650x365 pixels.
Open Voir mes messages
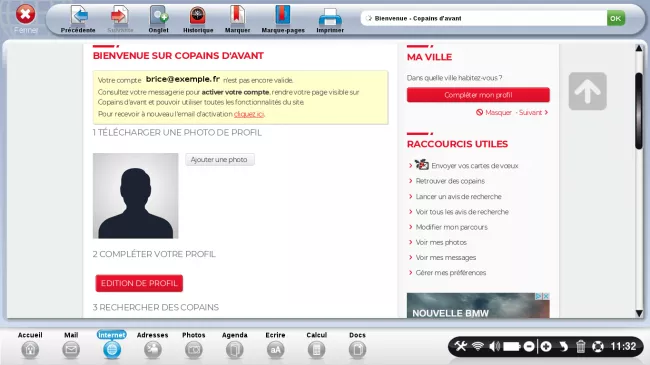pyautogui.click(x=446, y=258)
